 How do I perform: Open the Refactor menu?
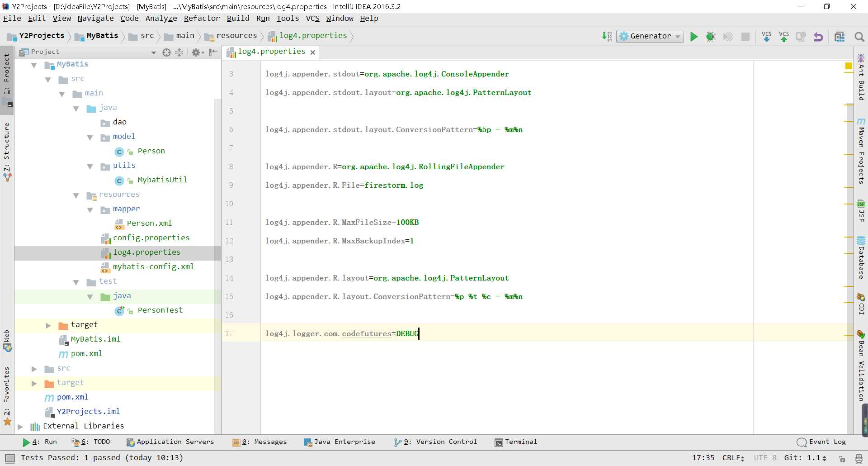tap(202, 18)
